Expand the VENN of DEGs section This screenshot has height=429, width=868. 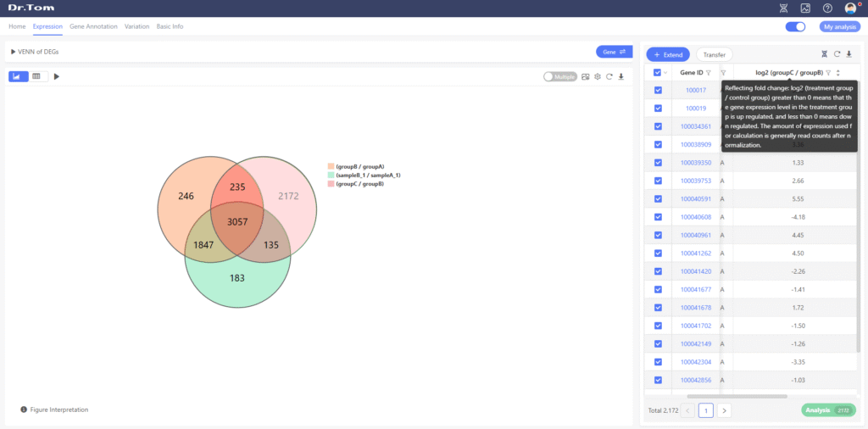[x=14, y=52]
